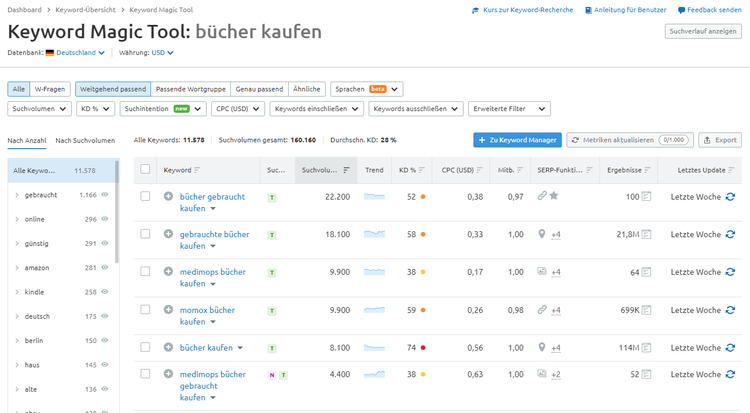The width and height of the screenshot is (750, 413).
Task: Expand the 'günstig' keyword group
Action: [x=17, y=244]
